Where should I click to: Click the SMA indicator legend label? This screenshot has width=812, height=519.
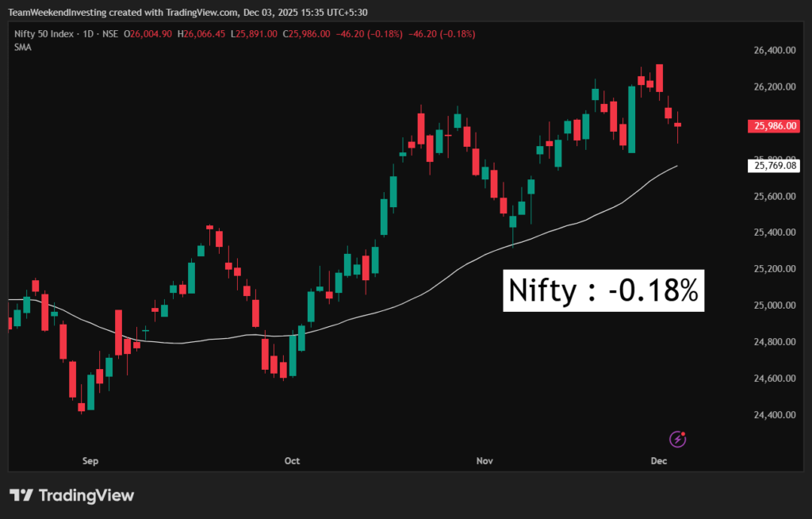pyautogui.click(x=22, y=48)
